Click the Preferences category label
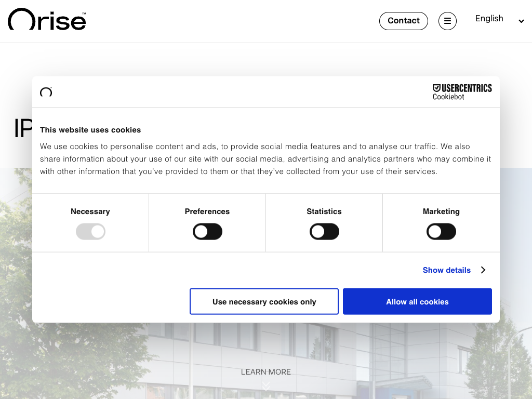 (207, 211)
